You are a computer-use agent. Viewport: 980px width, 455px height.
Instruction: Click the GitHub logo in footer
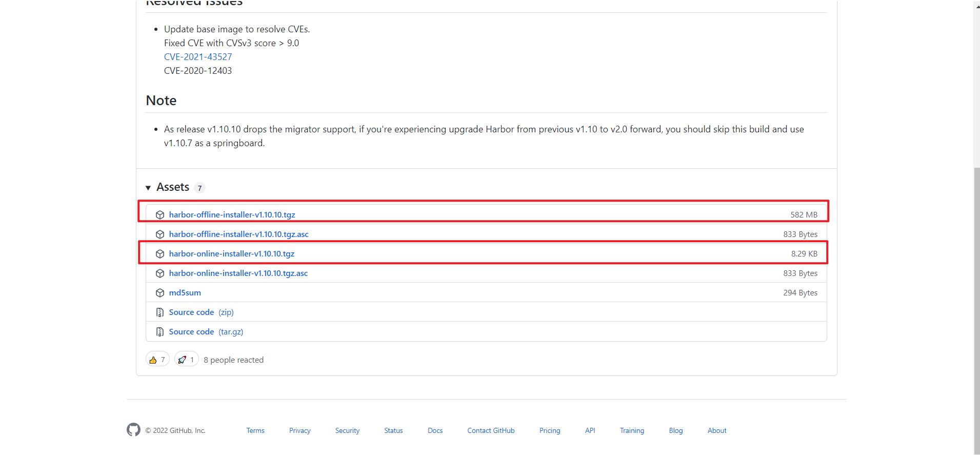133,430
